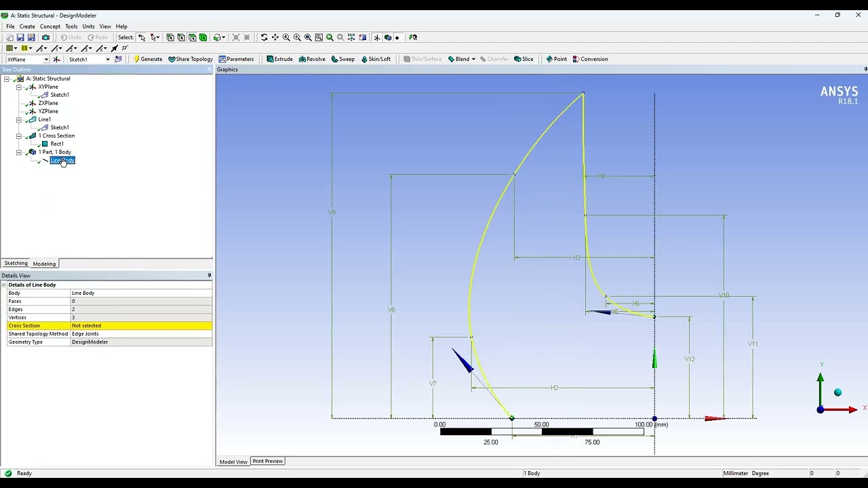Viewport: 868px width, 488px height.
Task: Select the ZXPlane tree item
Action: (x=48, y=103)
